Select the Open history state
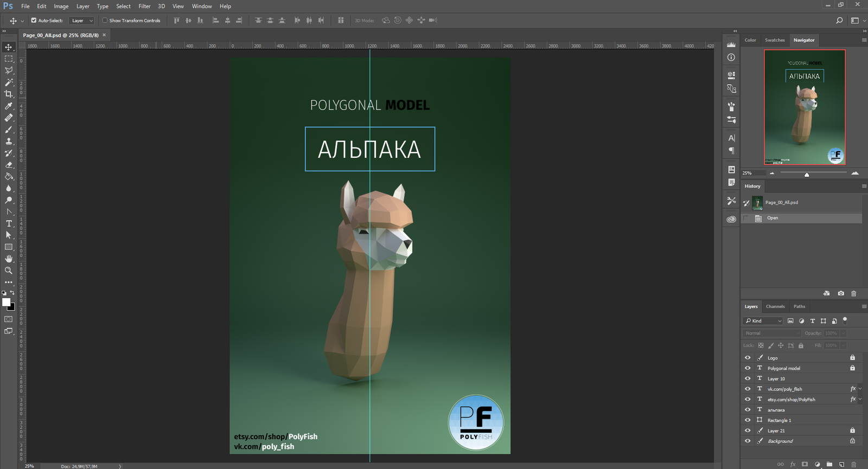Viewport: 868px width, 469px height. point(802,218)
